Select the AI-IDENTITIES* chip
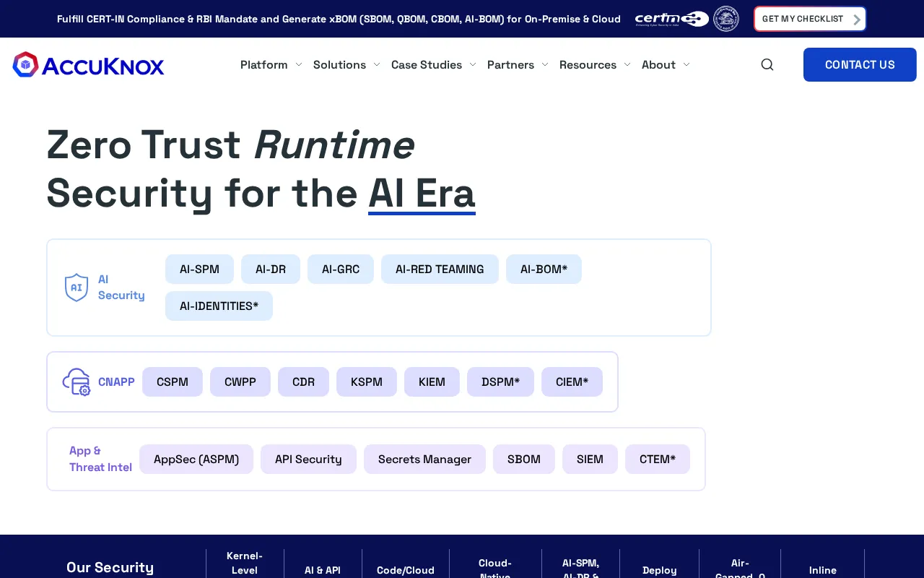Screen dimensions: 924x578 (219, 306)
